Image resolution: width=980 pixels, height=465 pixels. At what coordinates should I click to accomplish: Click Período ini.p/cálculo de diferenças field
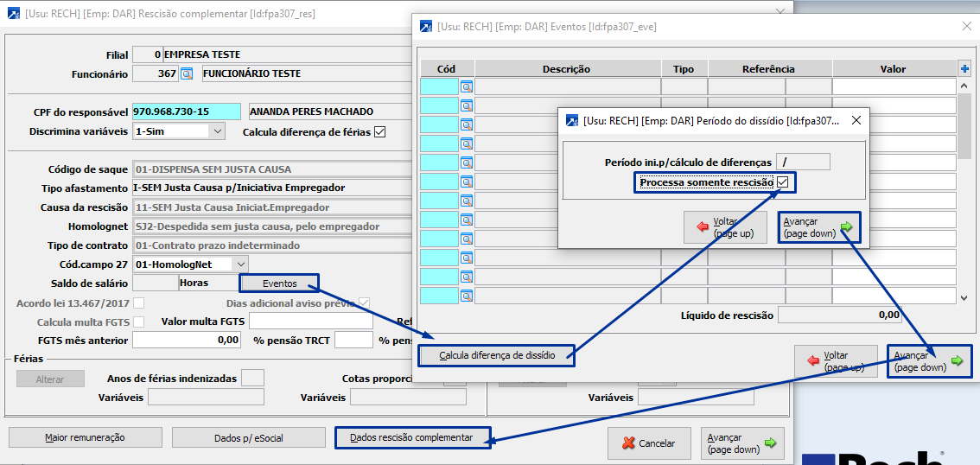coord(803,162)
